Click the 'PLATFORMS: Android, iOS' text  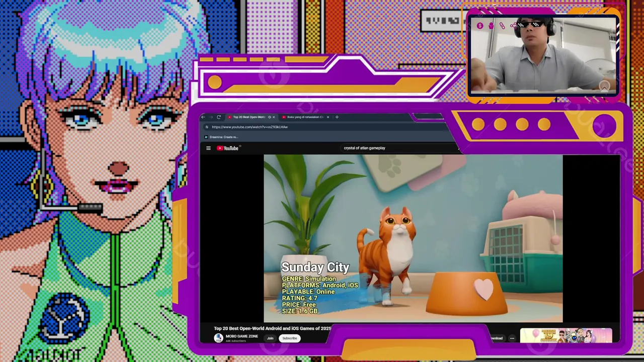pyautogui.click(x=320, y=285)
